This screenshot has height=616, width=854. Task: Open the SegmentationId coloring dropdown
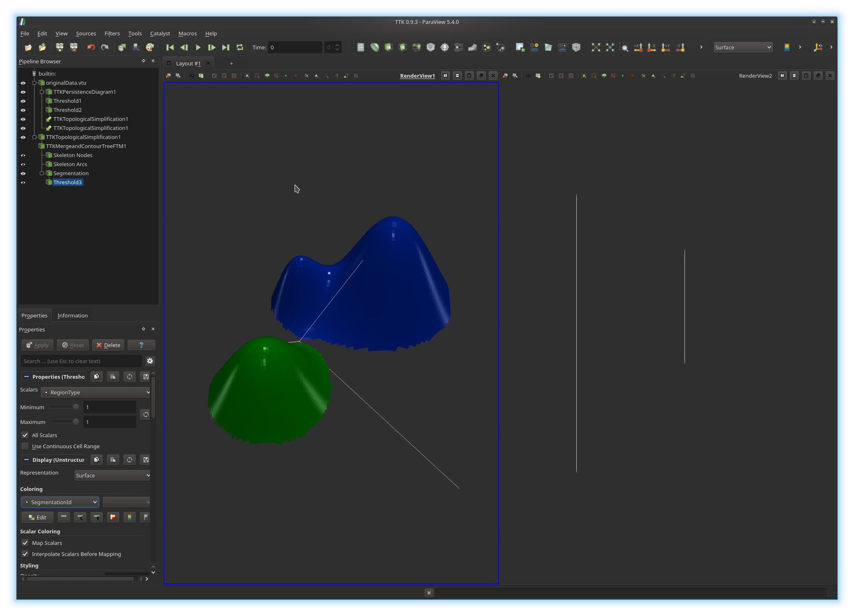tap(60, 502)
